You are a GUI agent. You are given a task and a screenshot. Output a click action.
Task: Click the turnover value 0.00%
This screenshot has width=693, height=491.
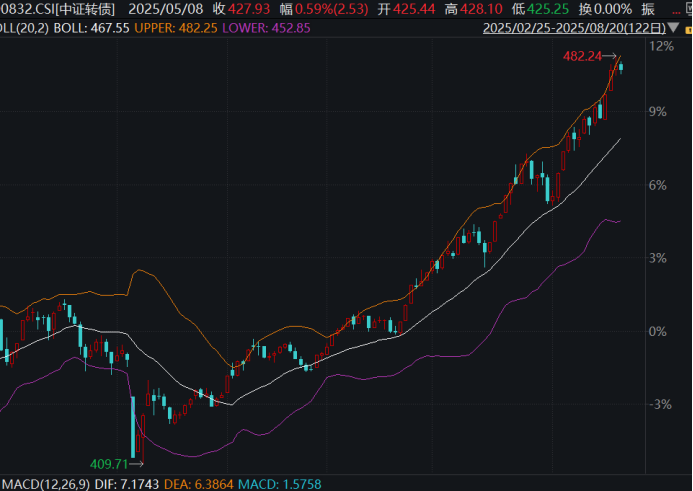[x=613, y=9]
